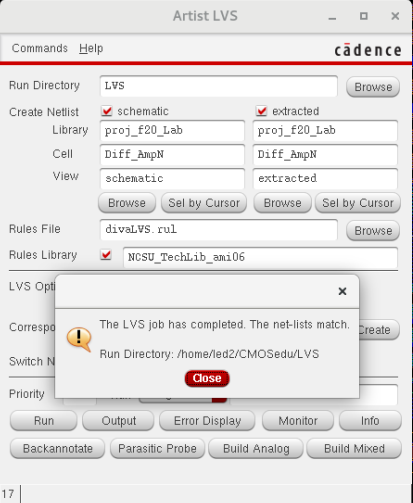This screenshot has height=503, width=413.
Task: Click the Monitor button
Action: click(298, 421)
